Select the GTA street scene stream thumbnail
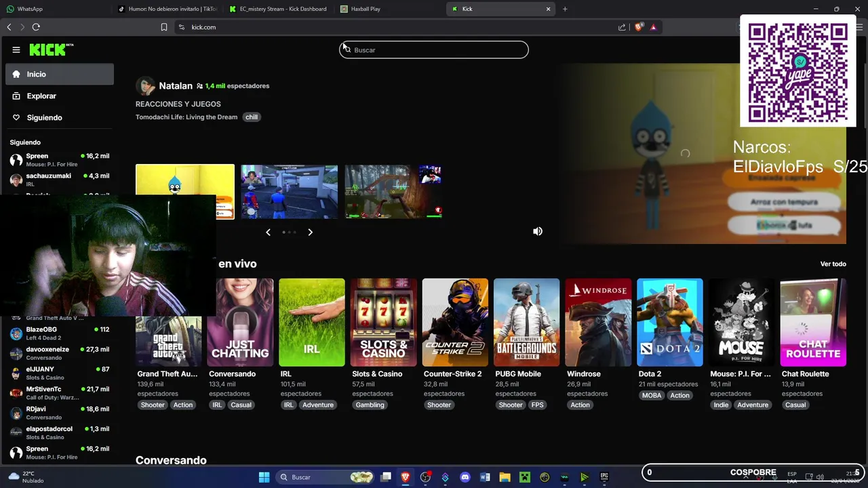This screenshot has width=868, height=488. [x=289, y=192]
